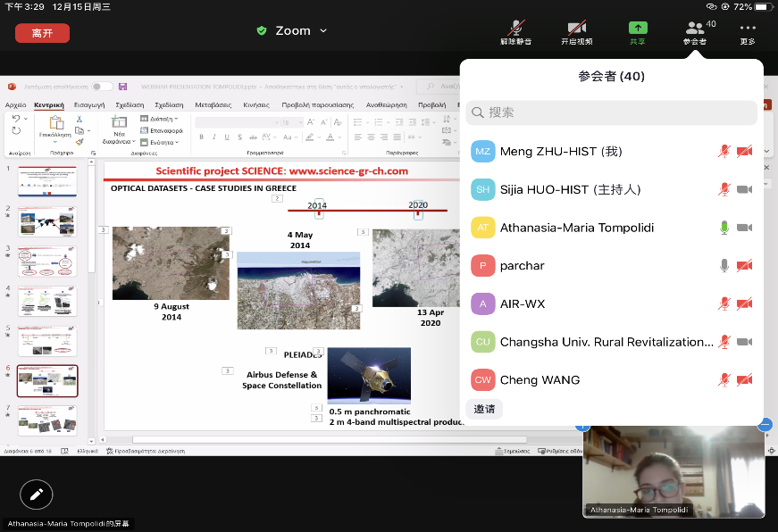This screenshot has width=778, height=532.
Task: Expand the font color dropdown arrow
Action: [x=340, y=137]
